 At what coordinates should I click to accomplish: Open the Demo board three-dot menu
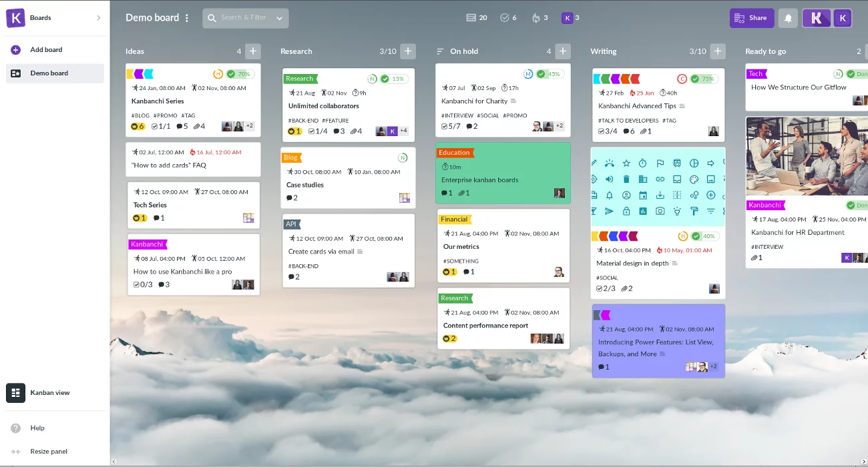187,18
